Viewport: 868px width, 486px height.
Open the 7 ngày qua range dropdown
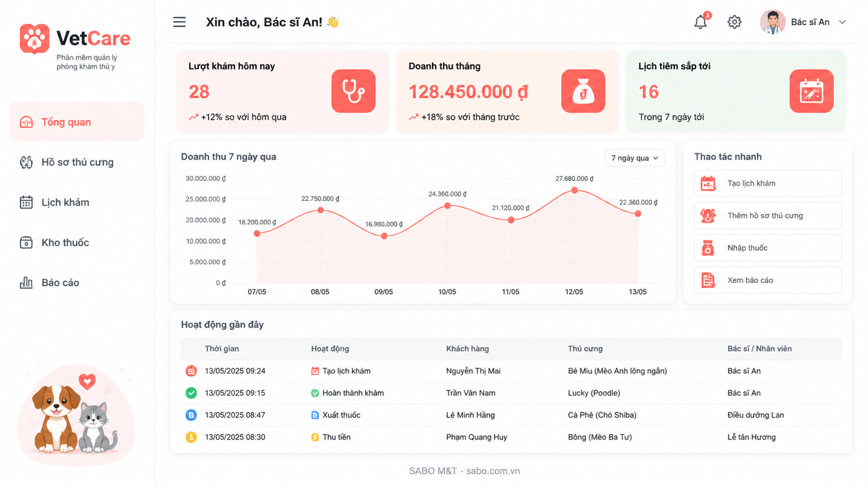coord(634,158)
